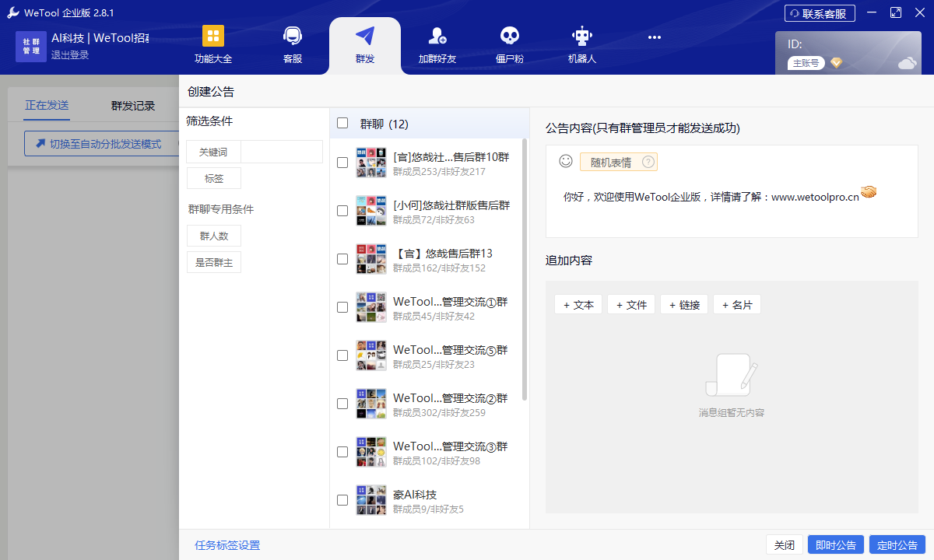
Task: Click the 是否群主 filter button
Action: (x=214, y=262)
